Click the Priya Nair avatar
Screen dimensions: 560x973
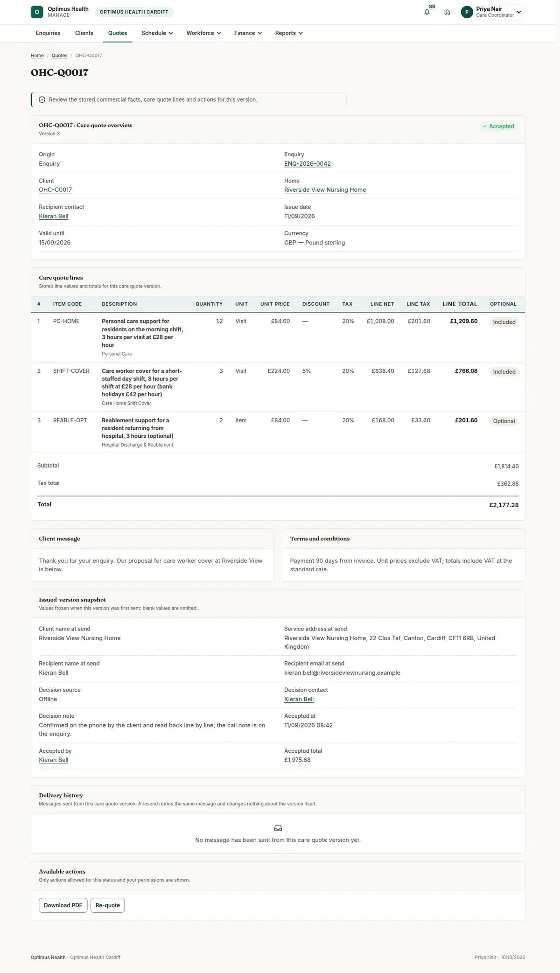[467, 12]
